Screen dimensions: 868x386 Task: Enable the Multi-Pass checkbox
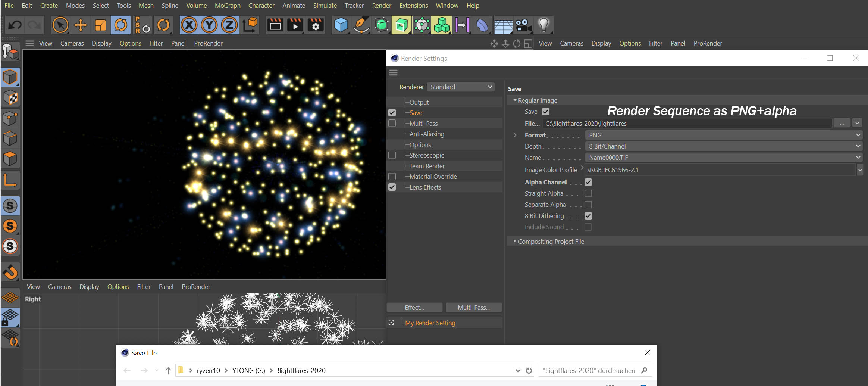[x=392, y=123]
